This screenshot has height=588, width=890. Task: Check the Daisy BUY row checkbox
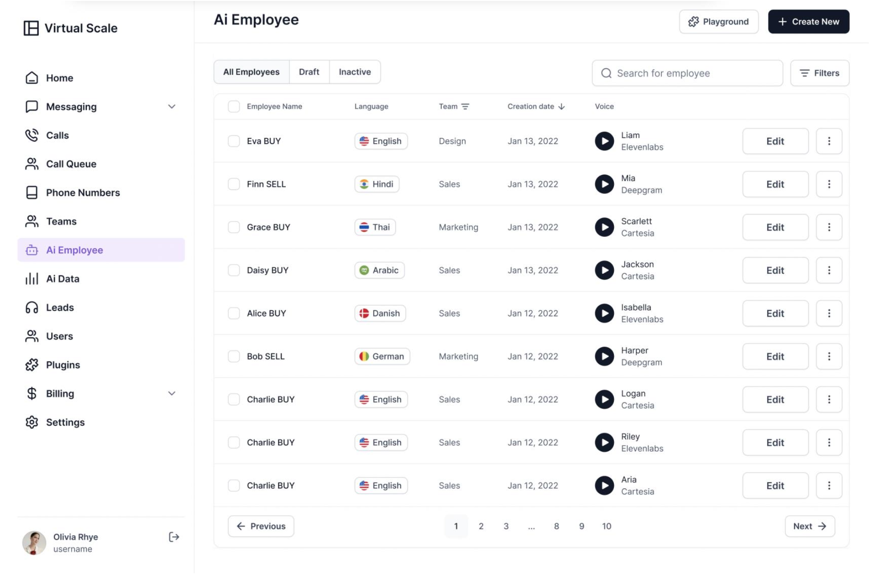pos(234,270)
